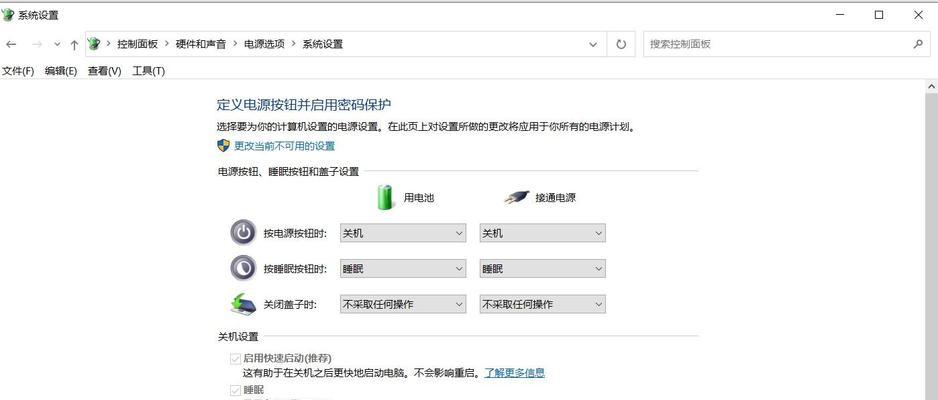
Task: Click 系统设置 in breadcrumb path
Action: (322, 44)
